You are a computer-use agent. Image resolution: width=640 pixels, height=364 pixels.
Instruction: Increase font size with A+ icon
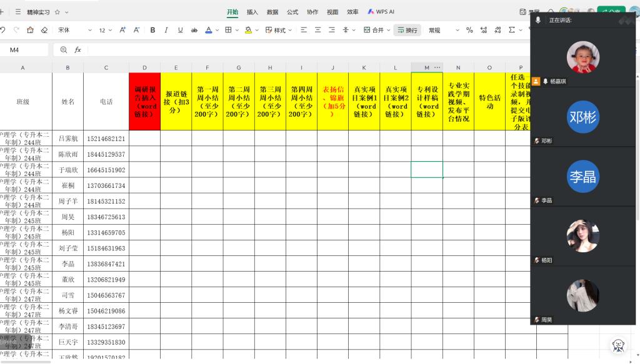[122, 30]
